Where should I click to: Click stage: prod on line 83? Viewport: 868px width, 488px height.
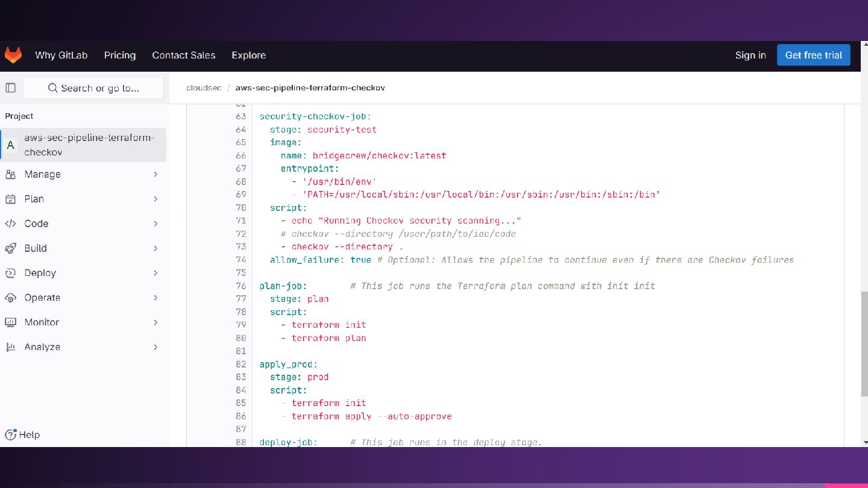[300, 377]
